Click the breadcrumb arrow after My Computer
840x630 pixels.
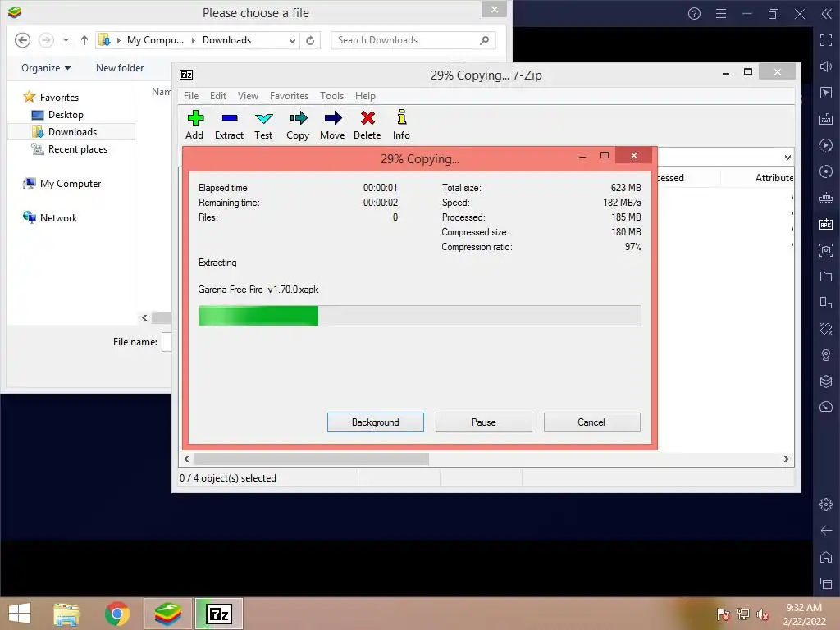(194, 40)
